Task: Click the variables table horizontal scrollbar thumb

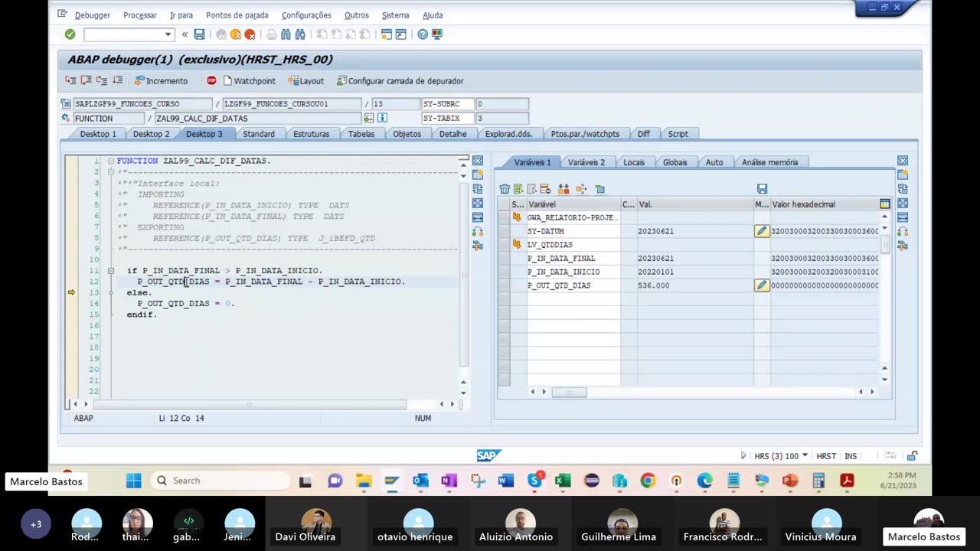Action: [569, 392]
